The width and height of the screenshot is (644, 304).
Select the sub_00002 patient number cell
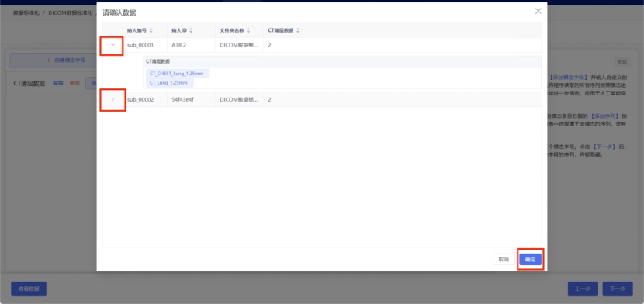click(145, 99)
